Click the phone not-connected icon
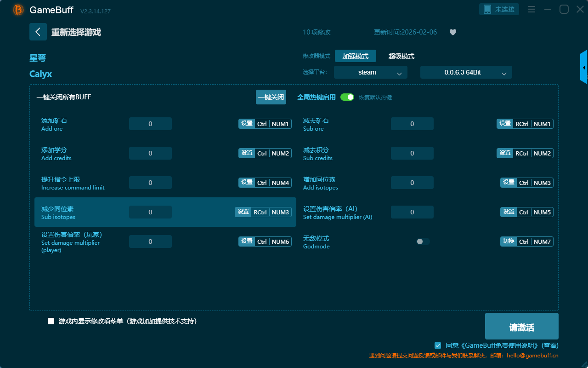Viewport: 588px width, 368px height. pos(487,9)
